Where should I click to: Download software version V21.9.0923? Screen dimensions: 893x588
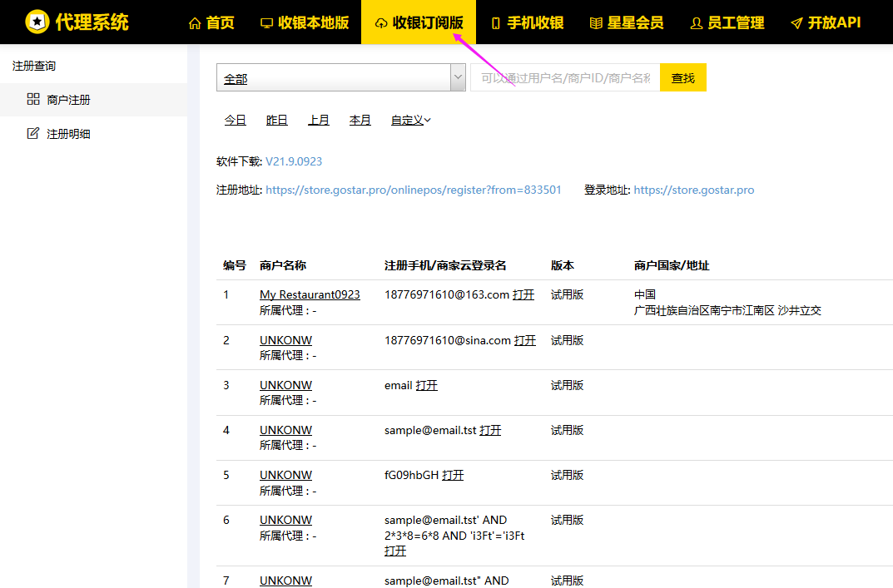coord(294,161)
